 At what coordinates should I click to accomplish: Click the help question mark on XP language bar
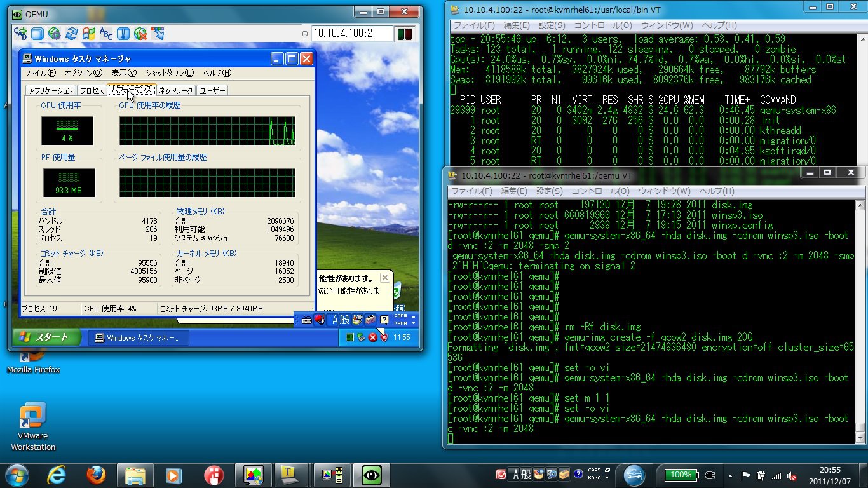(384, 320)
